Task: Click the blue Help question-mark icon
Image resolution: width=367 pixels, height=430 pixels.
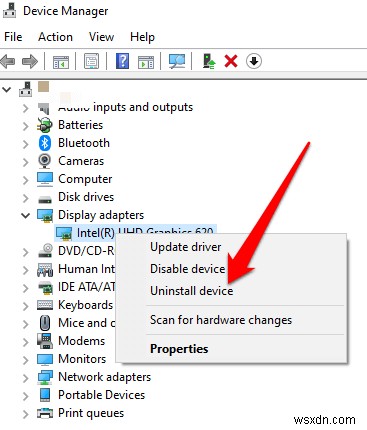Action: pyautogui.click(x=122, y=61)
